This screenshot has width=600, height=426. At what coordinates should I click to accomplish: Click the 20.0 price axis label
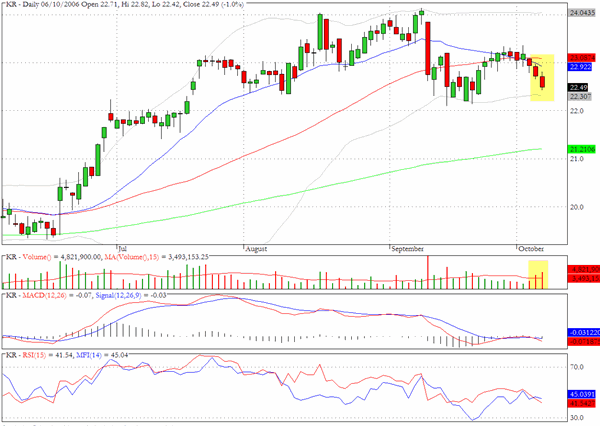point(577,207)
